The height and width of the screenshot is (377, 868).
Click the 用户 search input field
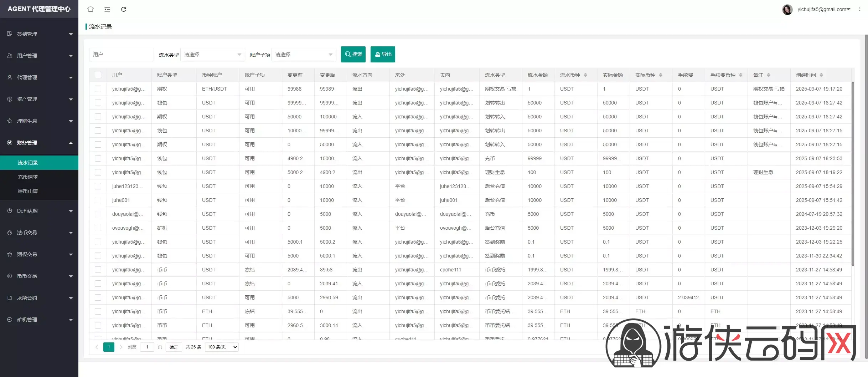121,55
